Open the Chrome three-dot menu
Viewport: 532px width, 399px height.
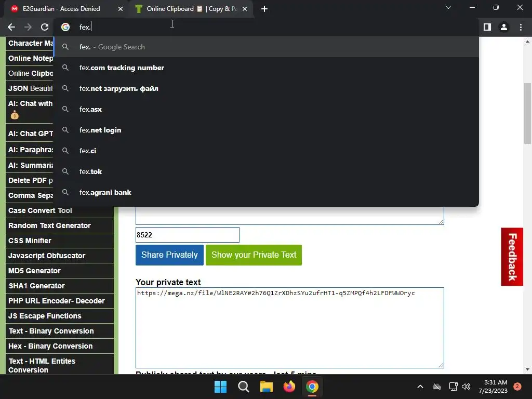(521, 27)
